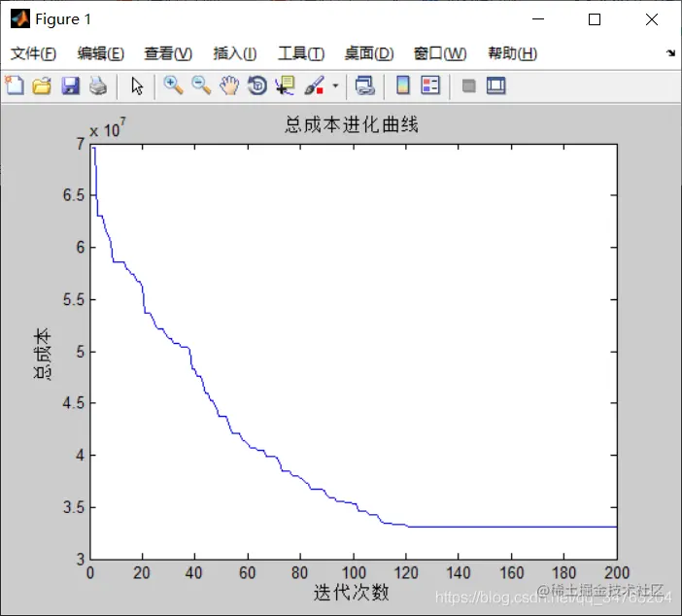Select the Zoom In magnifier tool

173,86
